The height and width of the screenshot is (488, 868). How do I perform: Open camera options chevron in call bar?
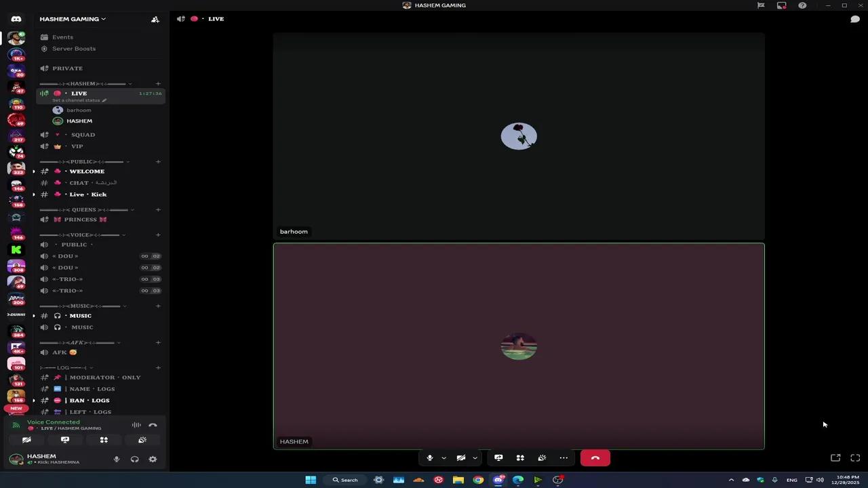pos(475,458)
